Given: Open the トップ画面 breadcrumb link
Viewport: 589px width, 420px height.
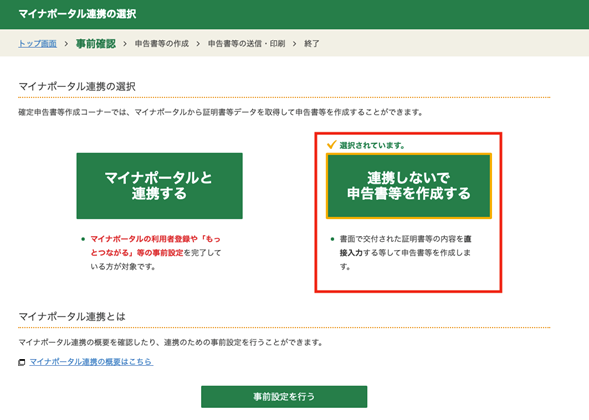Looking at the screenshot, I should pos(38,44).
